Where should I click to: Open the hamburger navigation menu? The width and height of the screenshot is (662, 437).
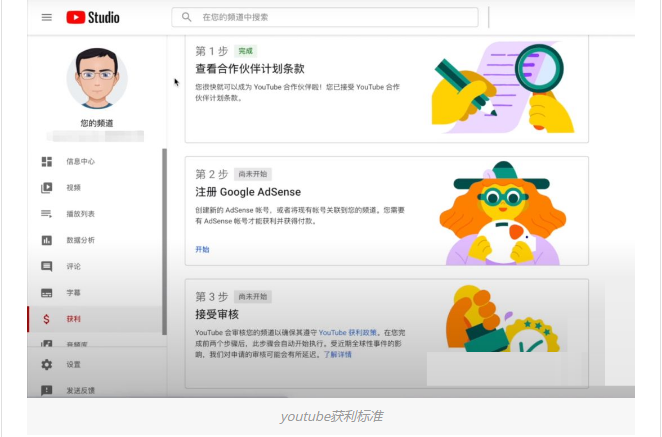tap(46, 17)
